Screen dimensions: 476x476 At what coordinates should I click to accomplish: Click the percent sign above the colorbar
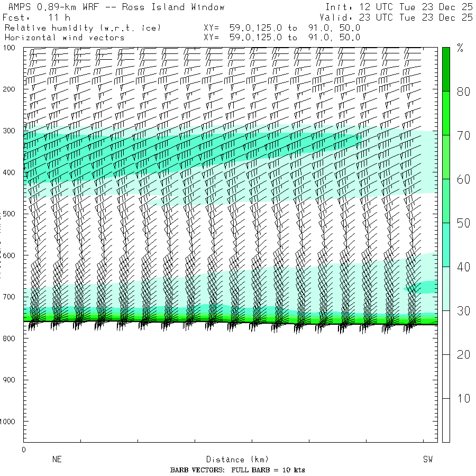coord(460,49)
